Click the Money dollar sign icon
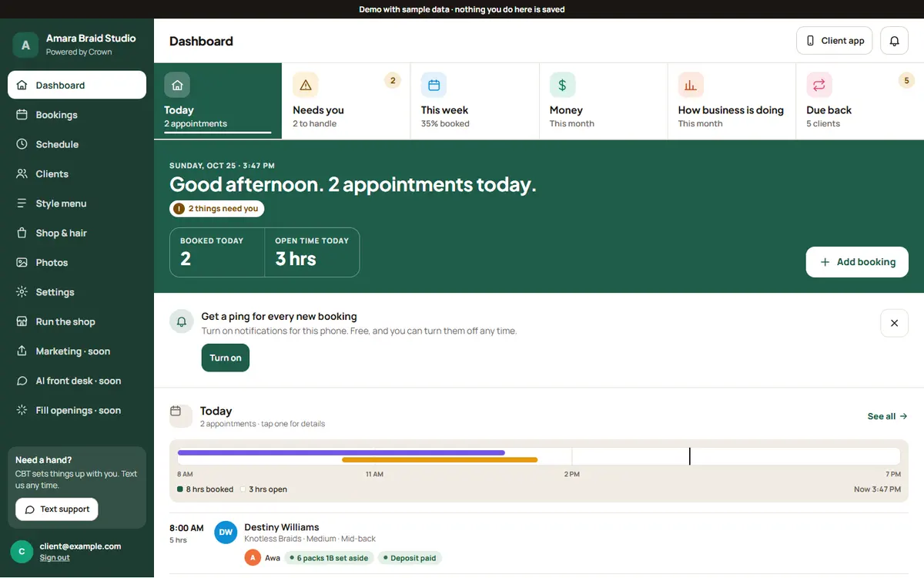 [562, 85]
